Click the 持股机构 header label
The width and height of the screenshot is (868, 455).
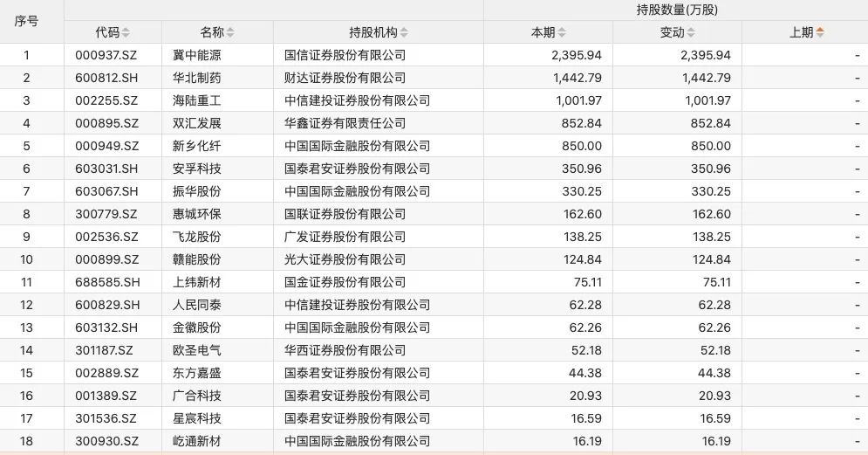tap(373, 32)
